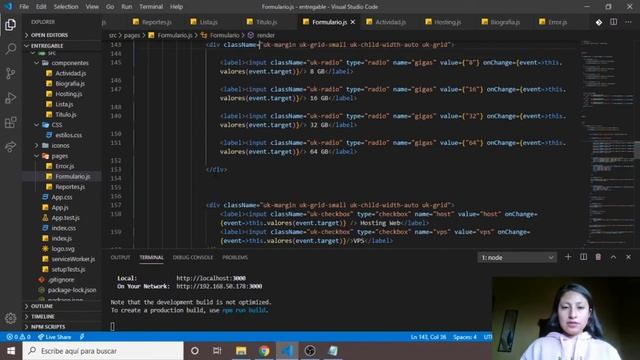Open the Search view in activity bar
The height and width of the screenshot is (360, 640).
[11, 49]
